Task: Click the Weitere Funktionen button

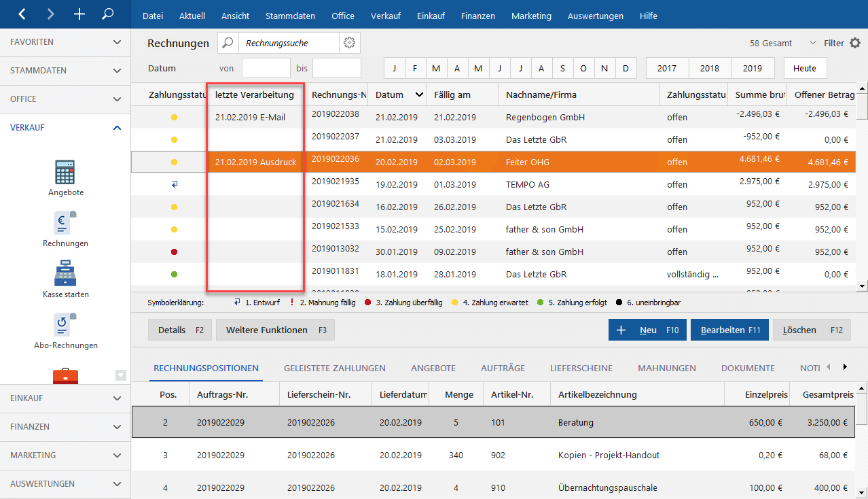Action: (275, 330)
